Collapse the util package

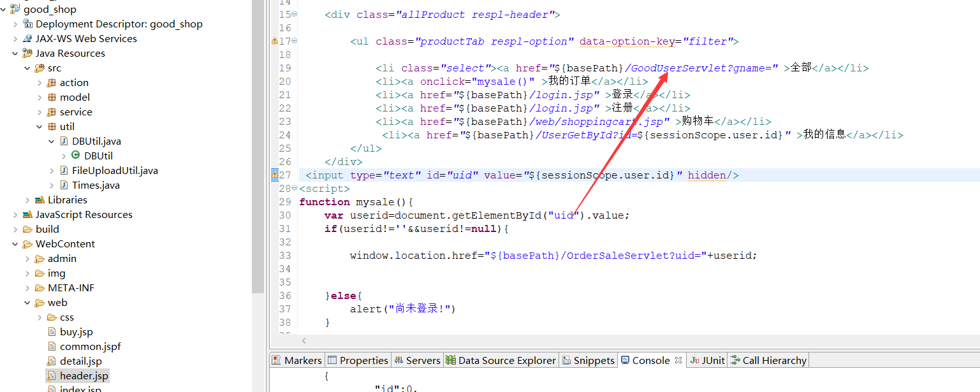coord(40,126)
